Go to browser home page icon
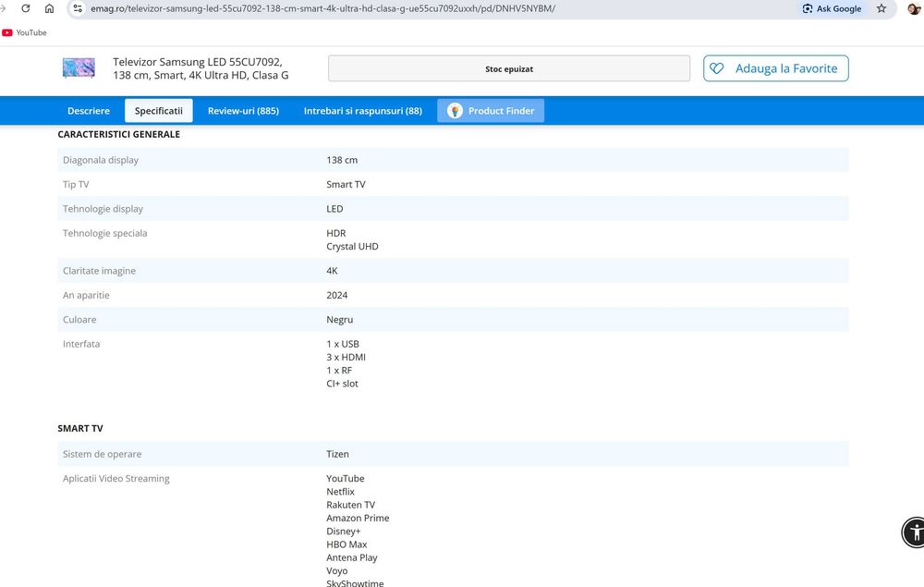Viewport: 924px width, 587px height. [x=50, y=8]
